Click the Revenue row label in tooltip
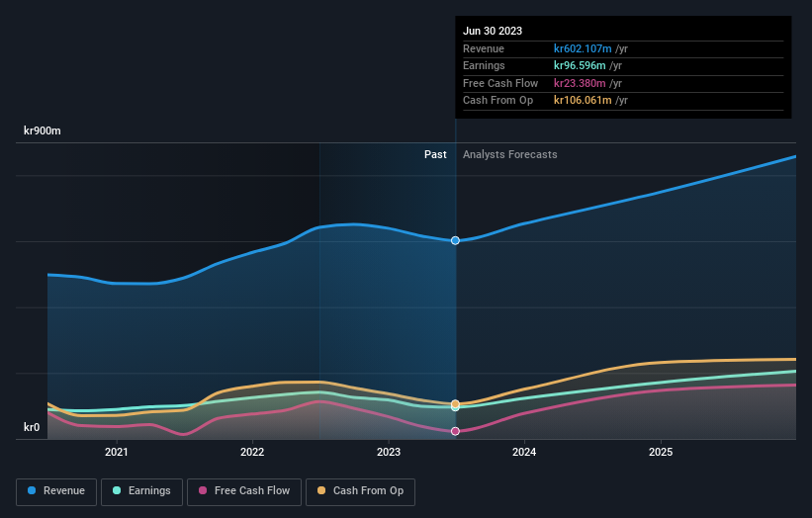812x518 pixels. [484, 48]
